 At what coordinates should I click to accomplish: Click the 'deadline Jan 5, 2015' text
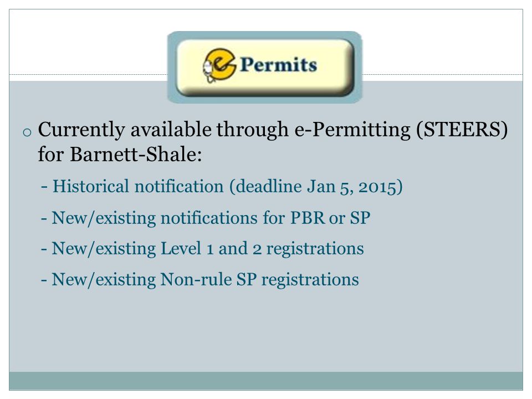click(x=316, y=187)
